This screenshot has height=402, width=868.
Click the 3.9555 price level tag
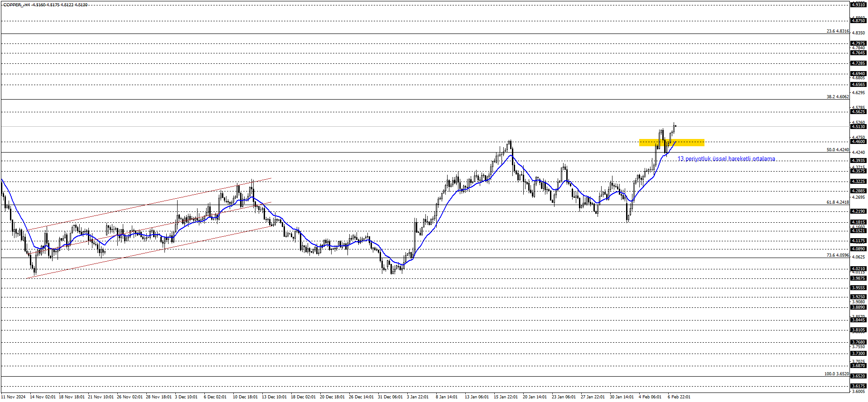[x=858, y=288]
